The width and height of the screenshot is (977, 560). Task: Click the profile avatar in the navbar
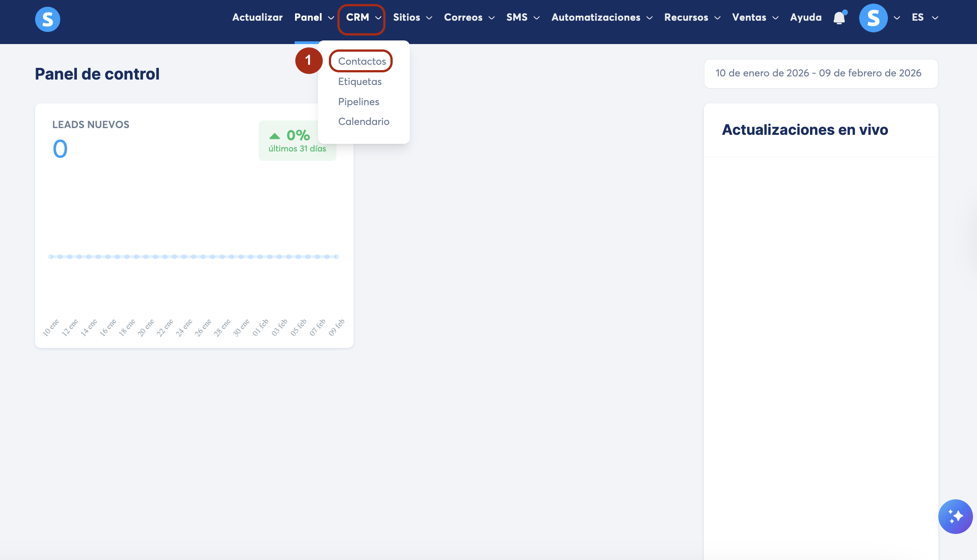point(873,18)
